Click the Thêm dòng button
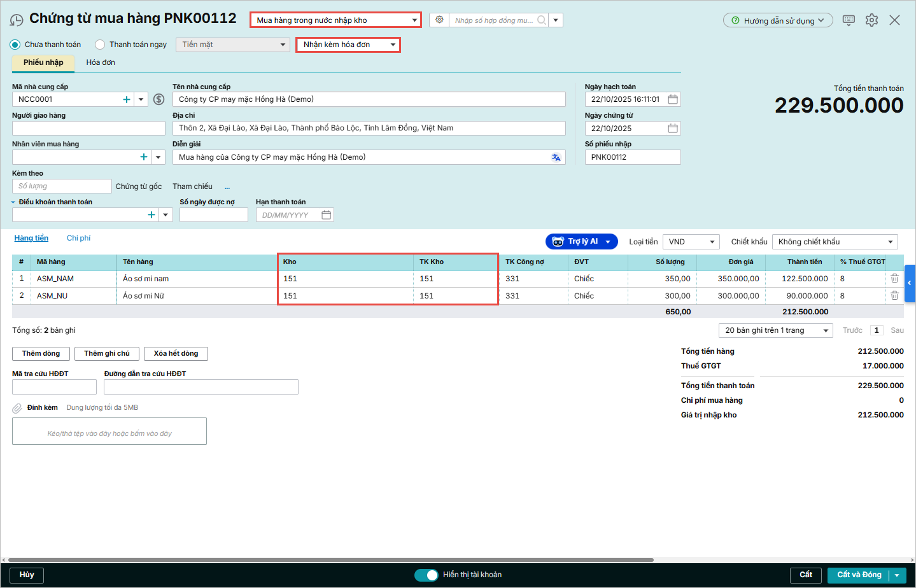The height and width of the screenshot is (588, 916). (41, 354)
